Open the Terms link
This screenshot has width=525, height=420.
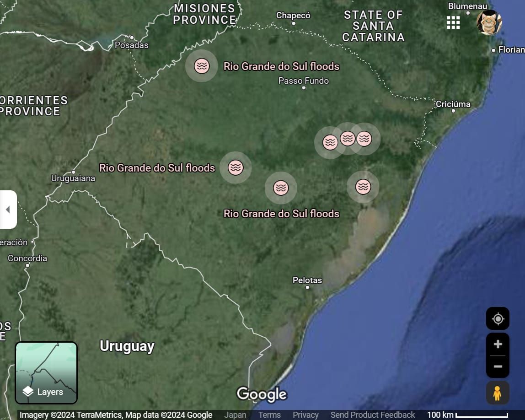click(x=269, y=415)
